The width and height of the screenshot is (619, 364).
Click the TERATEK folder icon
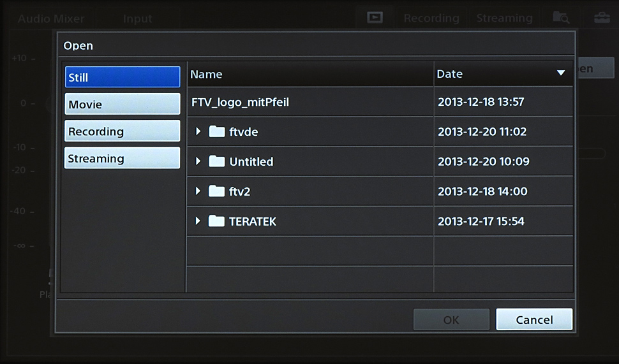pos(217,221)
